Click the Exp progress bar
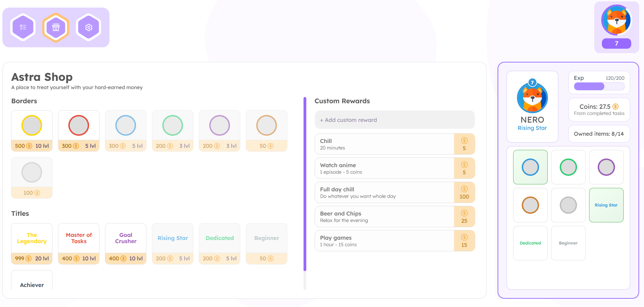This screenshot has width=644, height=307. [599, 86]
